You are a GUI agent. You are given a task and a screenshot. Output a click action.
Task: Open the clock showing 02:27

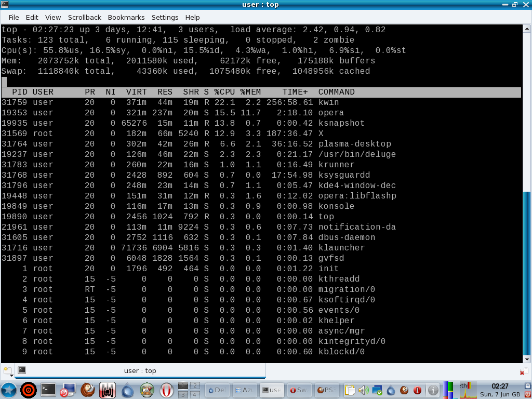point(500,390)
